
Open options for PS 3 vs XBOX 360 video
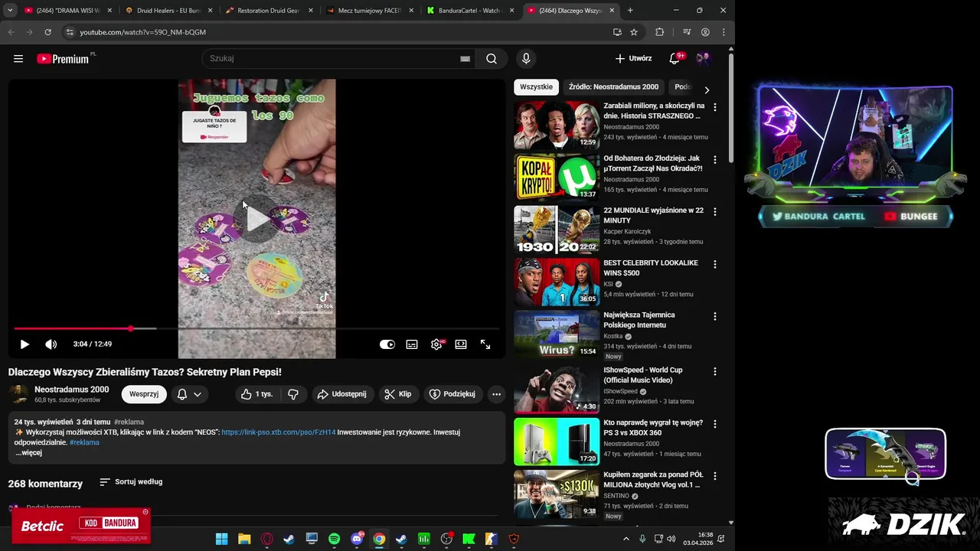[x=715, y=424]
